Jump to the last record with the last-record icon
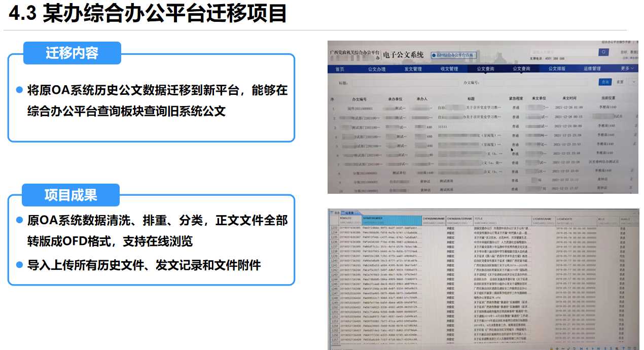 (x=598, y=347)
